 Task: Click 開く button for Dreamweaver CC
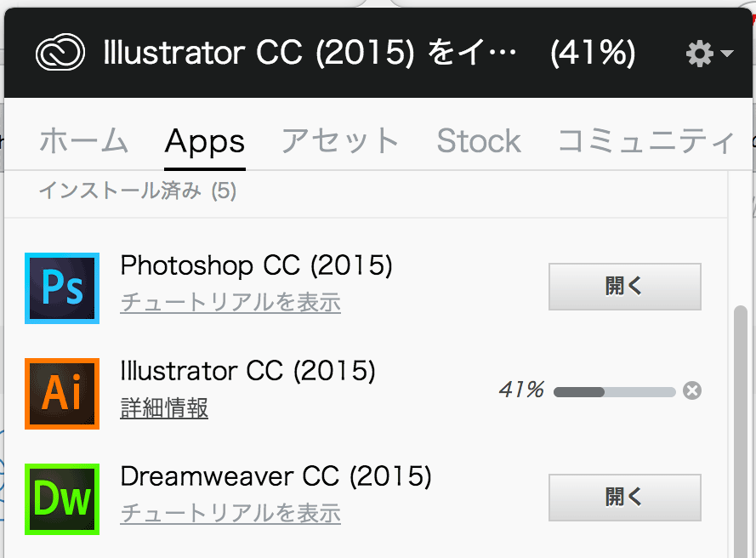coord(625,498)
